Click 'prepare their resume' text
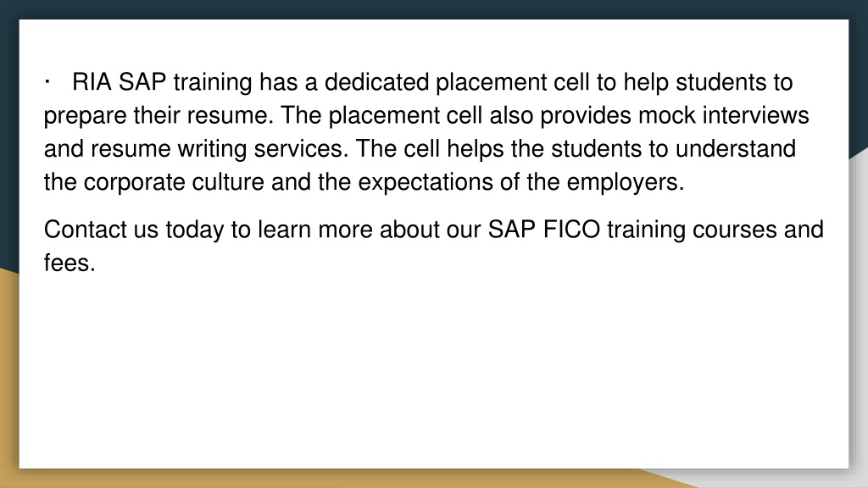 158,115
